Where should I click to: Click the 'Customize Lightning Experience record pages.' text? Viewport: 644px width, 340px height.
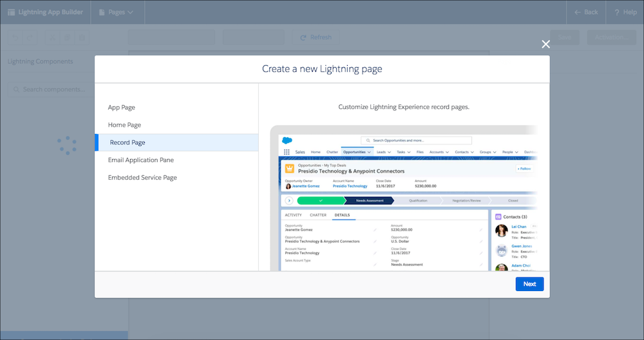404,107
